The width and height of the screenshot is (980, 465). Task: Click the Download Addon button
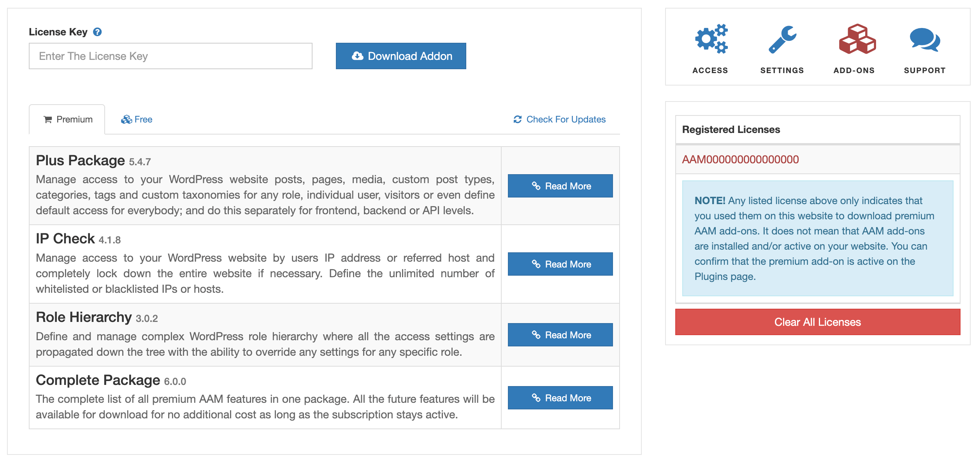click(x=401, y=56)
